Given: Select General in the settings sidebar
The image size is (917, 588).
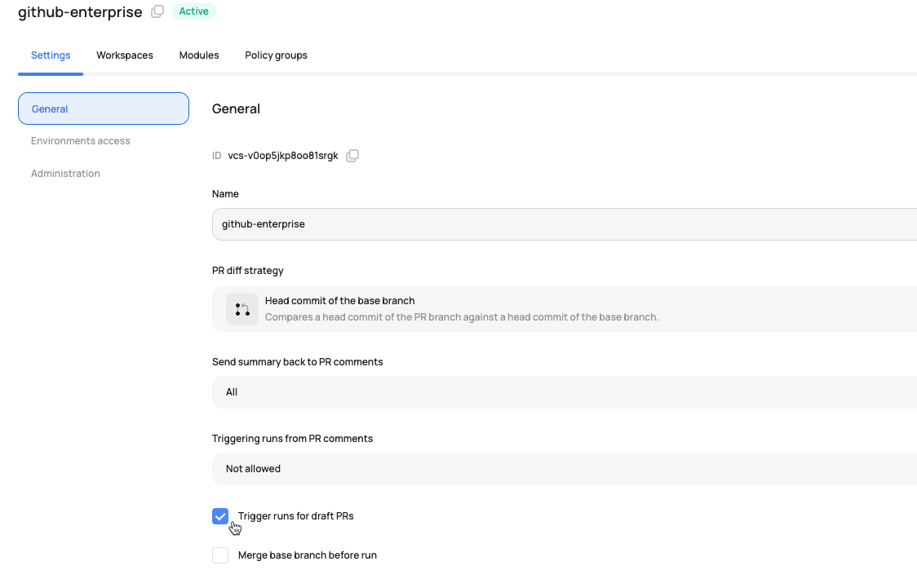Looking at the screenshot, I should (x=104, y=108).
